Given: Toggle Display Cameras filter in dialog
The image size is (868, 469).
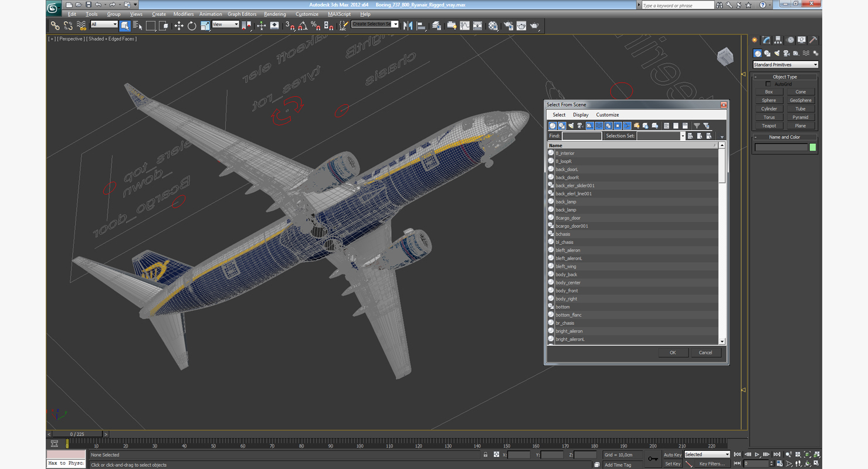Looking at the screenshot, I should click(x=581, y=125).
